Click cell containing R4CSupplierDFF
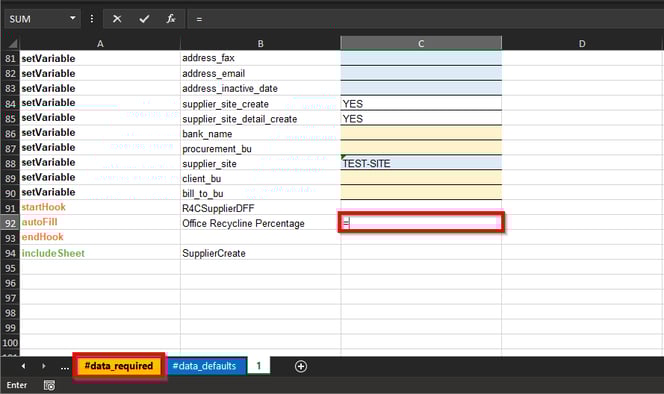The image size is (664, 394). coord(260,208)
